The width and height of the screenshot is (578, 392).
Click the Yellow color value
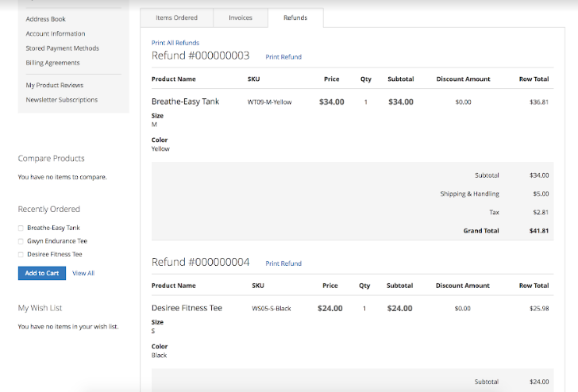160,149
